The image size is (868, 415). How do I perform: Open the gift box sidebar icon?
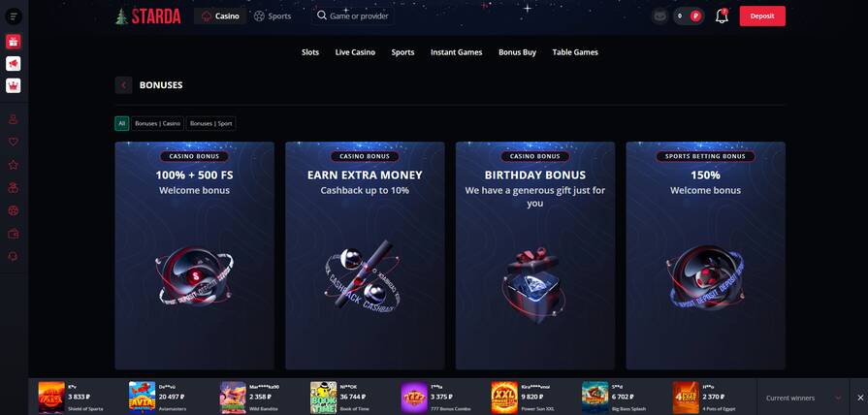14,42
